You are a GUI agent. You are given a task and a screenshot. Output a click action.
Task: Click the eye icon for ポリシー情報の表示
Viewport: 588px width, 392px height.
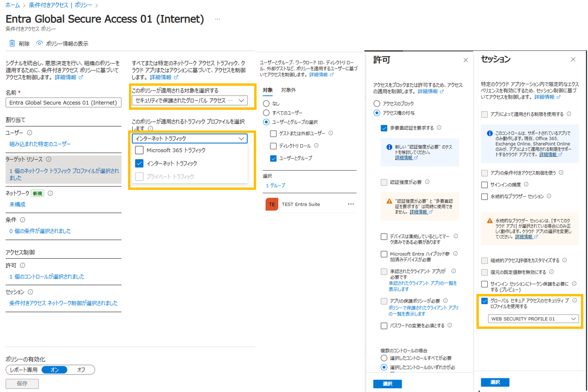coord(40,43)
